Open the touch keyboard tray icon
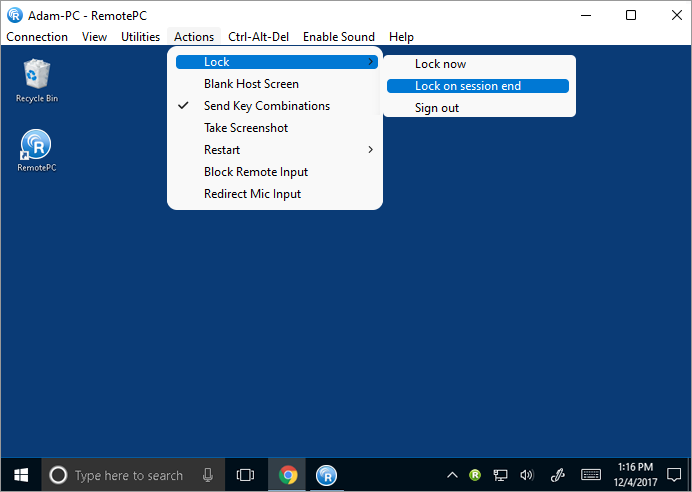The width and height of the screenshot is (692, 492). coord(590,475)
